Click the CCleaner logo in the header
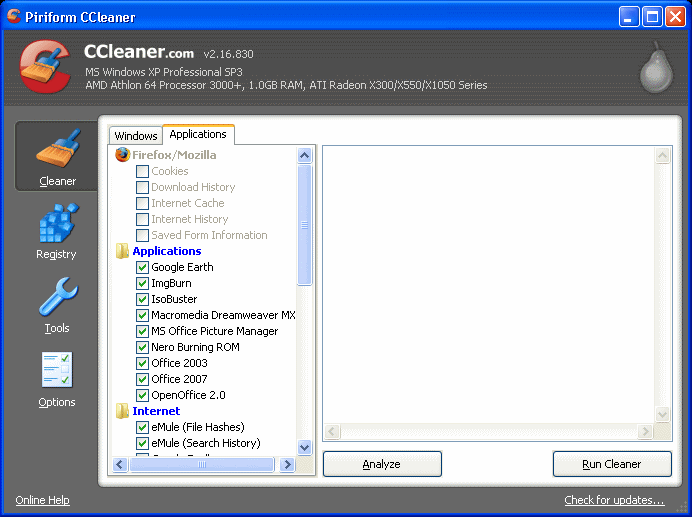The width and height of the screenshot is (692, 517). pos(45,67)
